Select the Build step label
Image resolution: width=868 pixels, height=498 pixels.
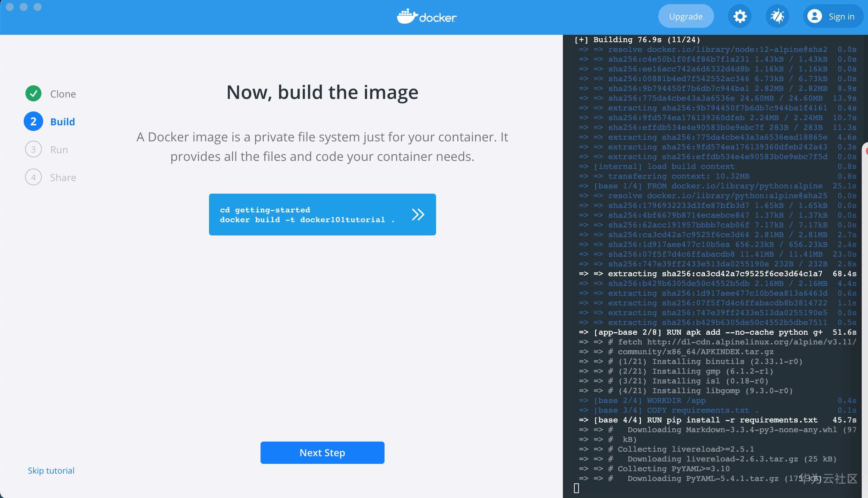click(x=63, y=122)
